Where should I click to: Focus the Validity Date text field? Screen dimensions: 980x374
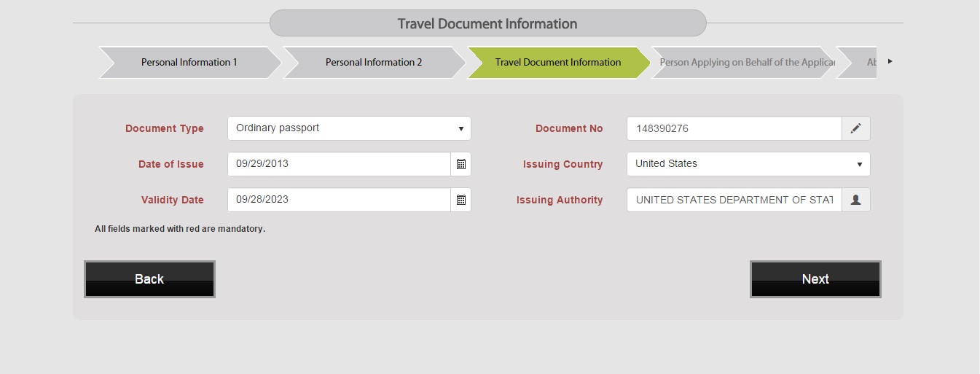[339, 200]
